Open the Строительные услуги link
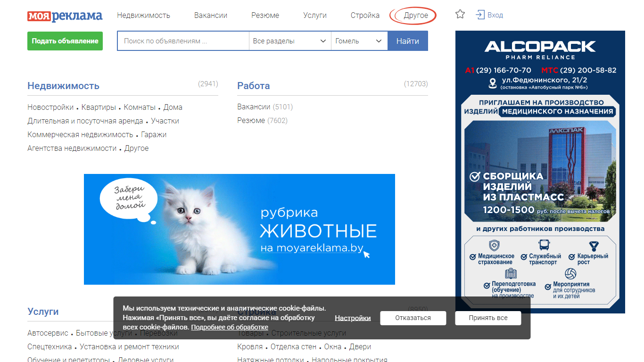The width and height of the screenshot is (644, 362). [x=308, y=333]
